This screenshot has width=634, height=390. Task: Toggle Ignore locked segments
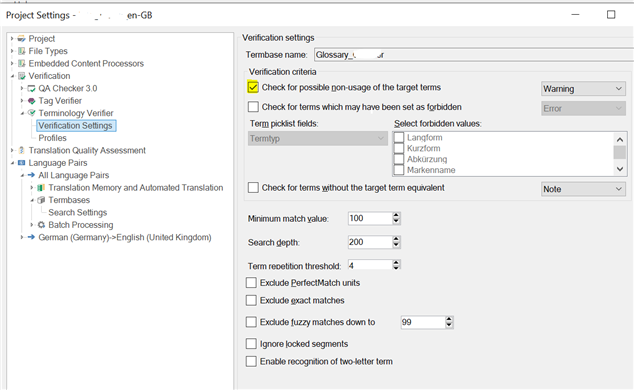(251, 344)
